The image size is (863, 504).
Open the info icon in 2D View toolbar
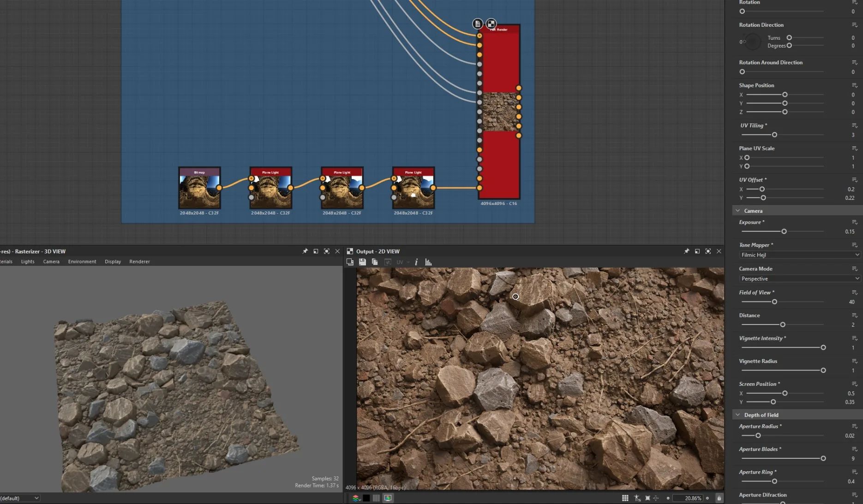coord(416,262)
